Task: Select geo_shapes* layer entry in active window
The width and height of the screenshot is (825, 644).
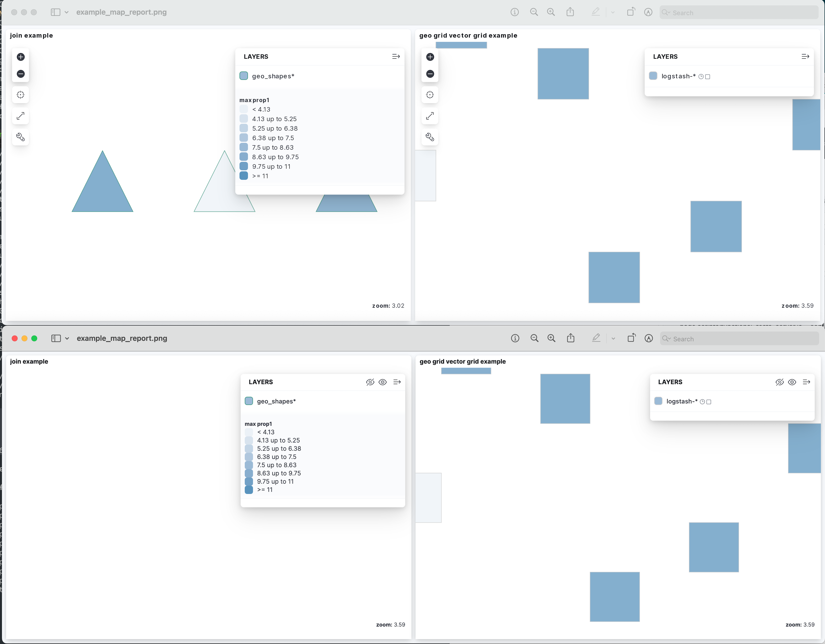Action: tap(276, 401)
